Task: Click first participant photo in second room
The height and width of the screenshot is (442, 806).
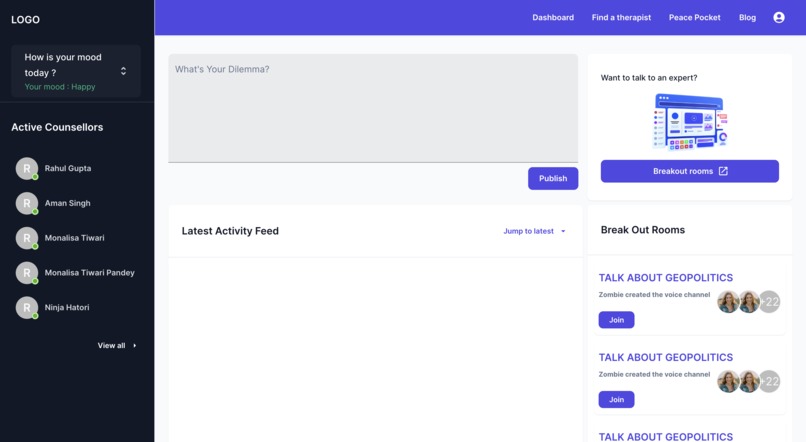Action: 728,381
